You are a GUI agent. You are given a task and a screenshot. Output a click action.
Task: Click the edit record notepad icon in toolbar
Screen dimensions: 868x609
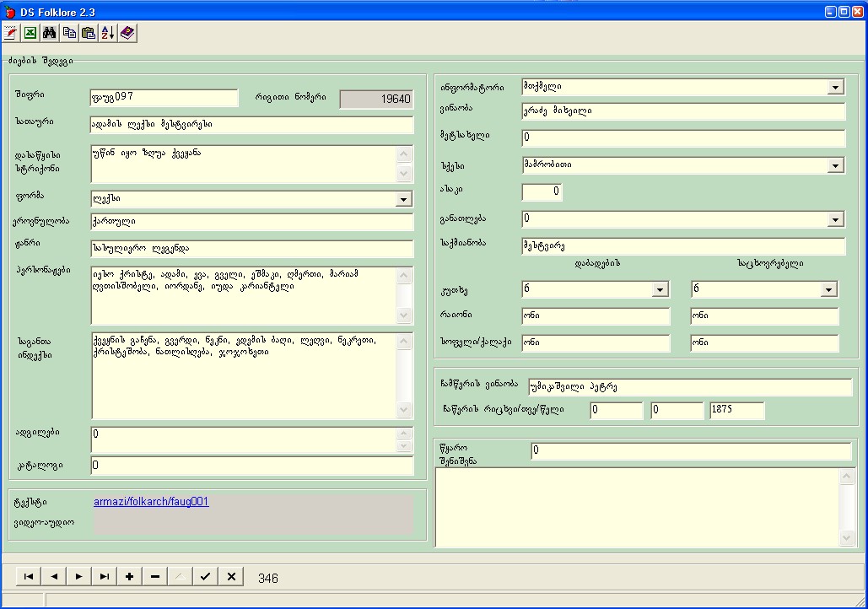[10, 33]
